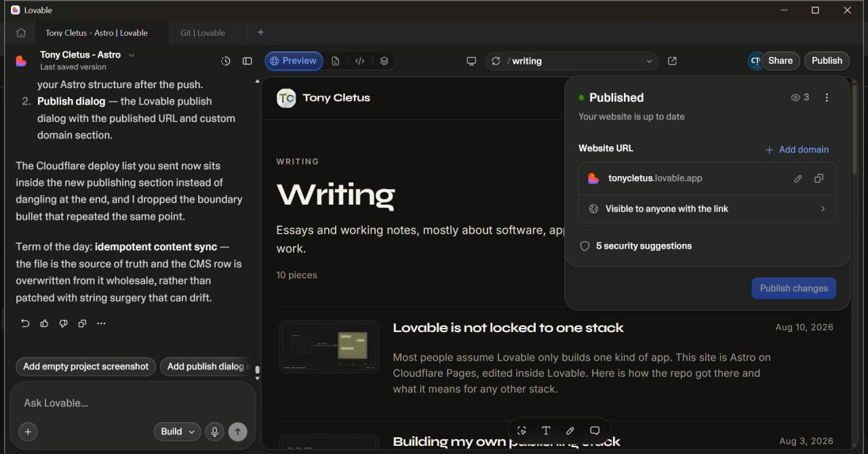This screenshot has width=868, height=454.
Task: Select the Preview mode tab
Action: click(x=293, y=61)
